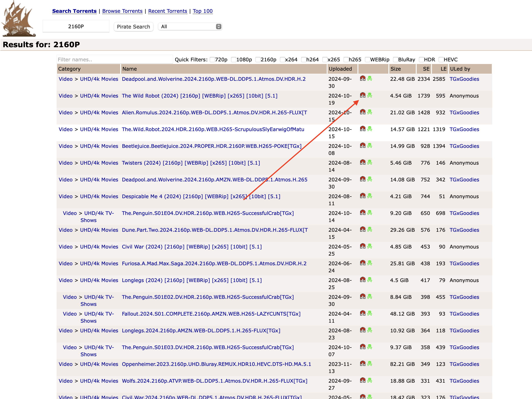
Task: Open Recent Torrents navigation link
Action: [x=168, y=11]
